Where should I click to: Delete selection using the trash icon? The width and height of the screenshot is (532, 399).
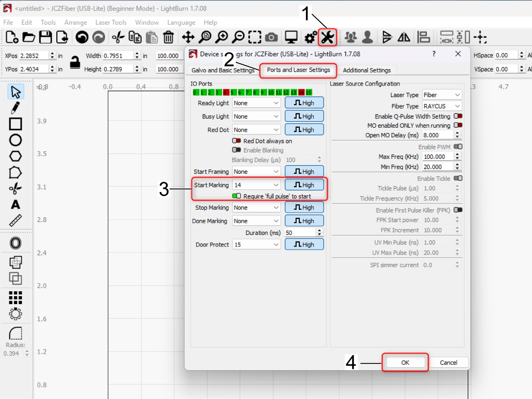pos(168,37)
